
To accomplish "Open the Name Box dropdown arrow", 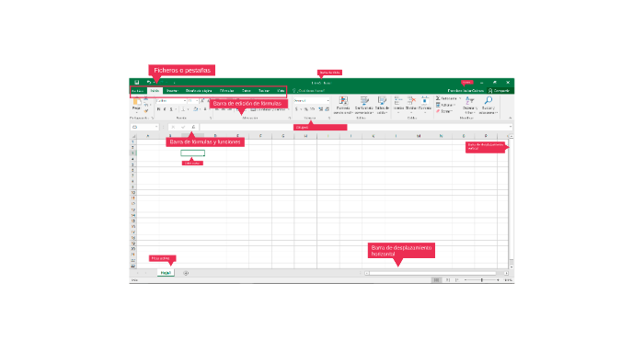I will [x=156, y=127].
